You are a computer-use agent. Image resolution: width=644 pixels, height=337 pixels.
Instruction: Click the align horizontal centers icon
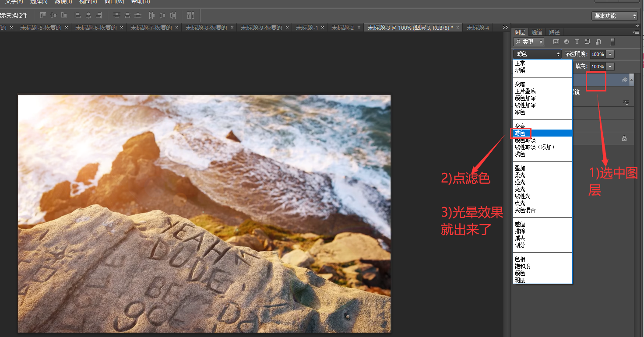pyautogui.click(x=88, y=15)
